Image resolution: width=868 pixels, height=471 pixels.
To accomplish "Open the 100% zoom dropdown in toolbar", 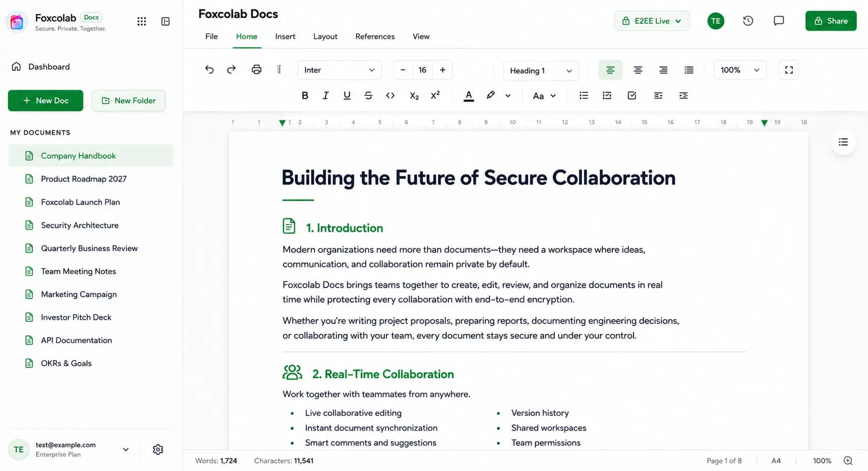I will pos(740,70).
